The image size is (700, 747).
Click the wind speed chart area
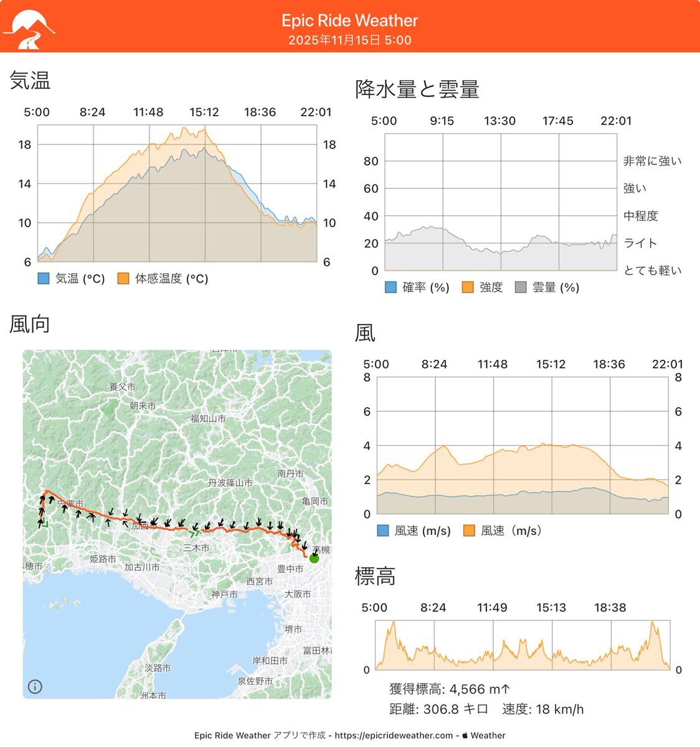pyautogui.click(x=523, y=446)
